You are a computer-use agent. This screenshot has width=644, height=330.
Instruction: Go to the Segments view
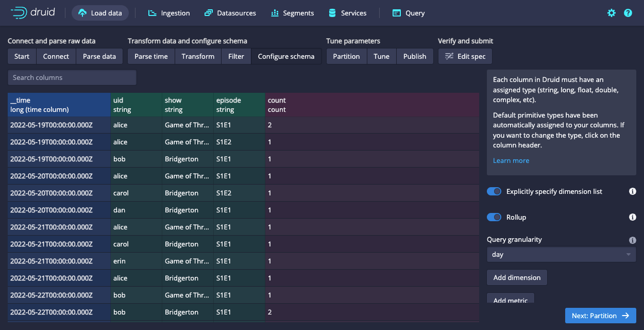[292, 13]
